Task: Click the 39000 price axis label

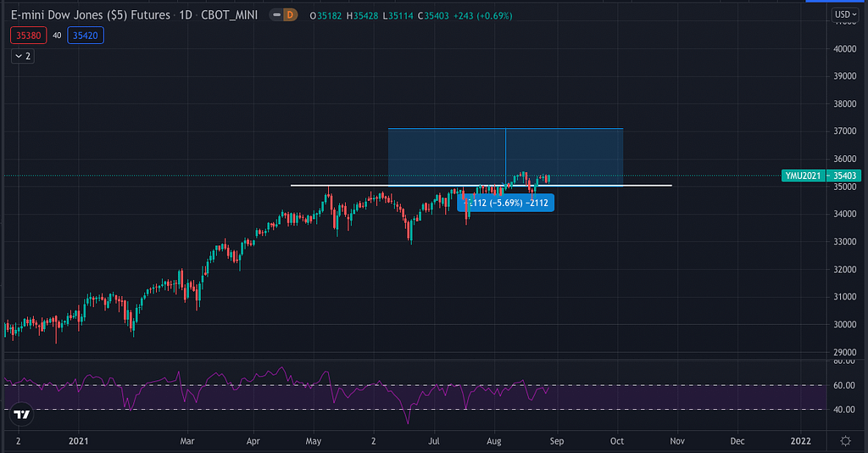Action: [845, 75]
